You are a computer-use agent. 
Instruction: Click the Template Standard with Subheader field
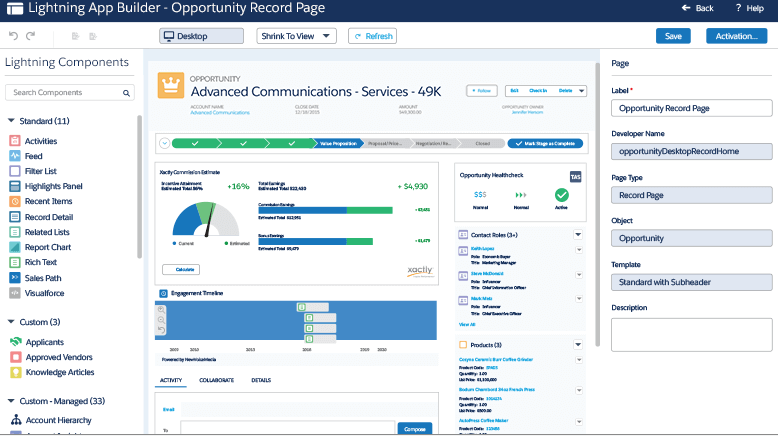coord(692,282)
